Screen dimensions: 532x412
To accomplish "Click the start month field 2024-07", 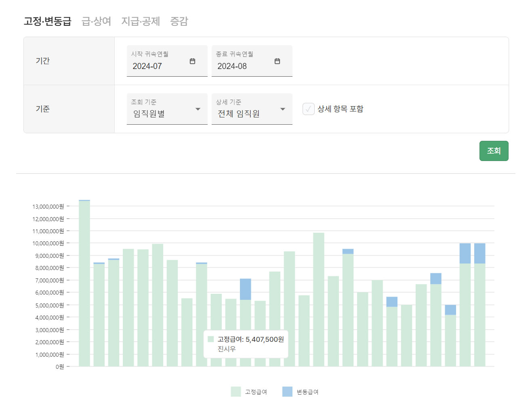I will [167, 61].
